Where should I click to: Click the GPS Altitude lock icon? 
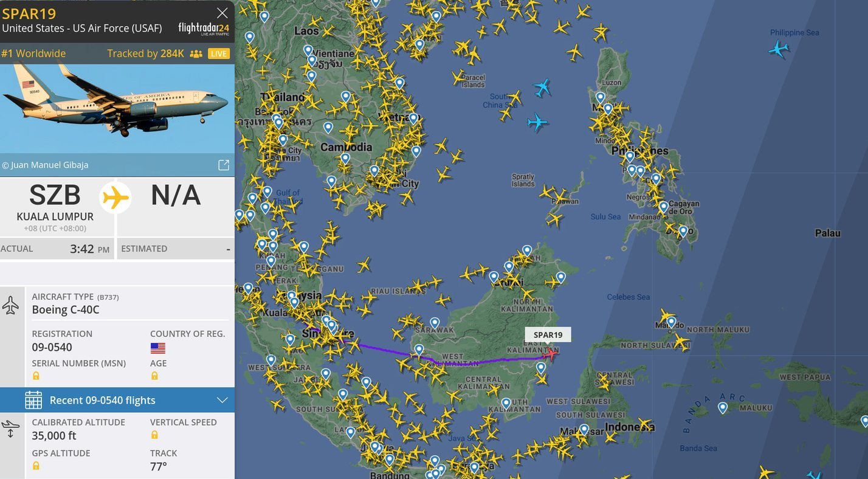click(36, 466)
